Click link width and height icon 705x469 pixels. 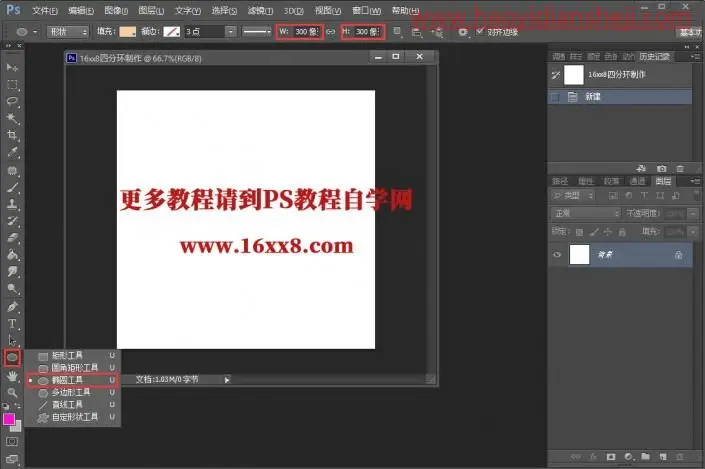point(331,31)
